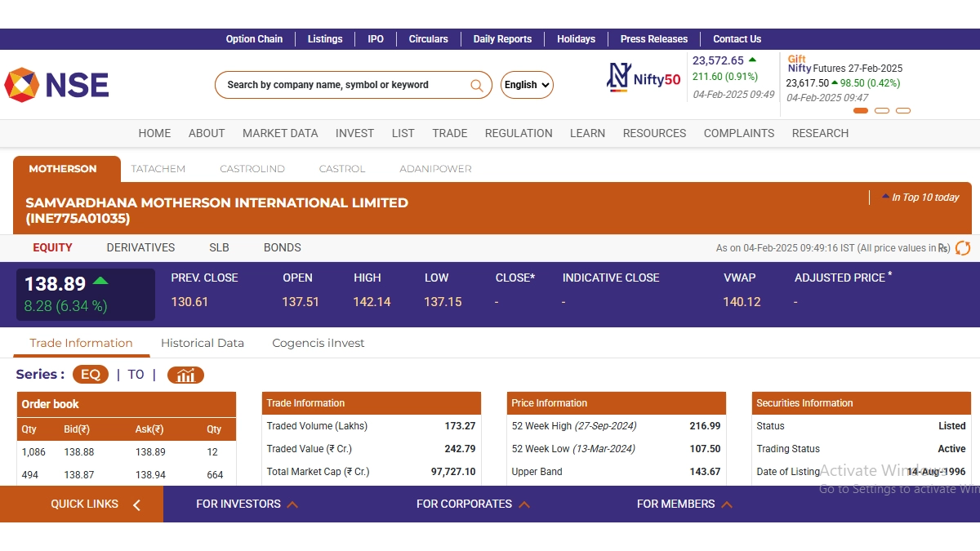Click the search magnifier icon

pyautogui.click(x=477, y=85)
